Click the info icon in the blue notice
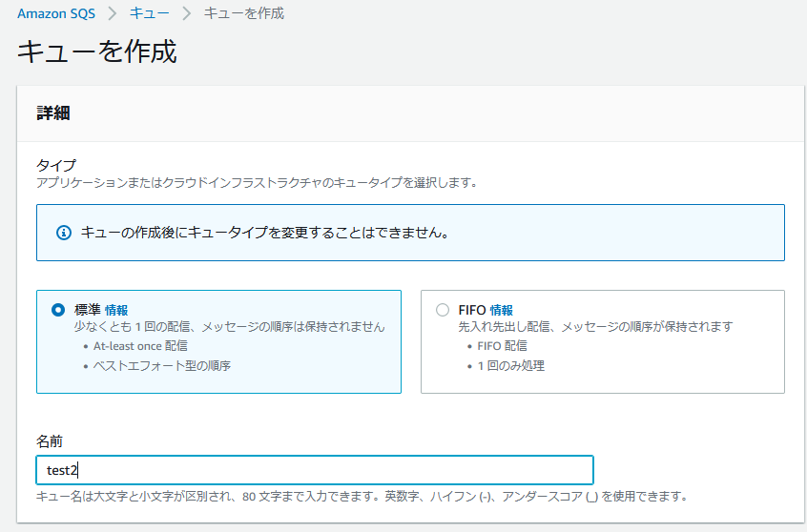The width and height of the screenshot is (807, 532). (63, 233)
